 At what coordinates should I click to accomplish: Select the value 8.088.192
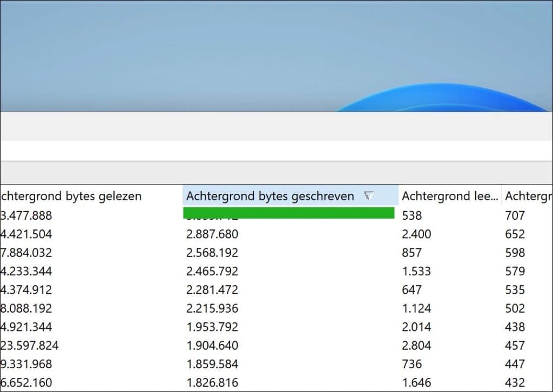[x=26, y=308]
